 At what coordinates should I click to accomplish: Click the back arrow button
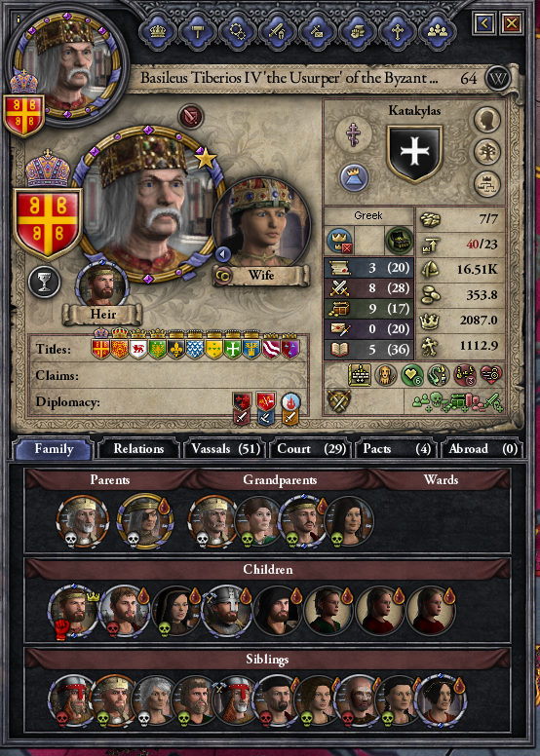pos(484,22)
